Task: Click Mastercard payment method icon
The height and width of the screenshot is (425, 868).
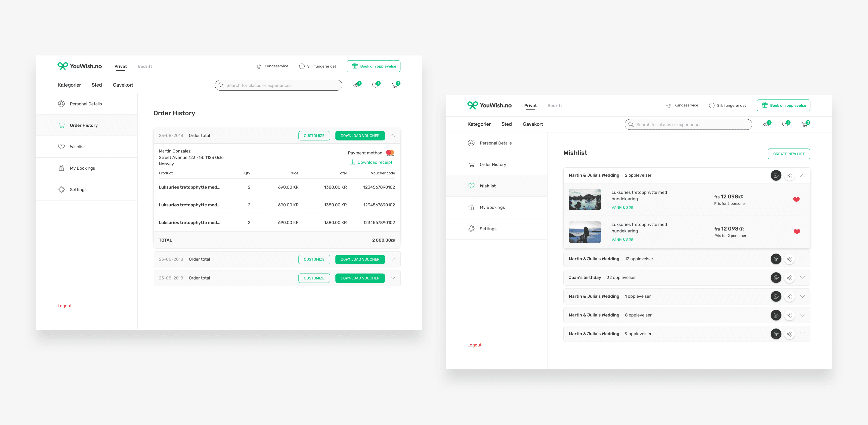Action: click(390, 153)
